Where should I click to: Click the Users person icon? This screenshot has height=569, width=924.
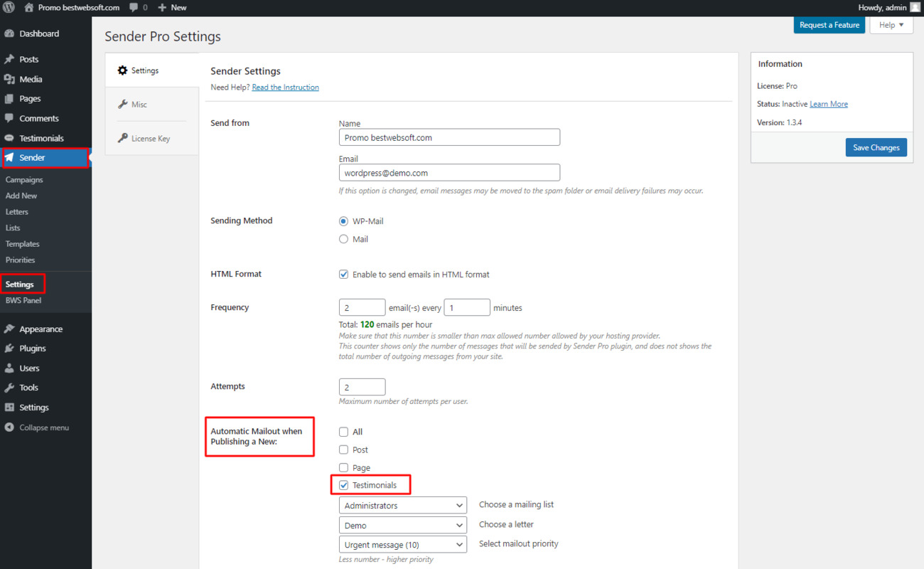click(x=9, y=368)
